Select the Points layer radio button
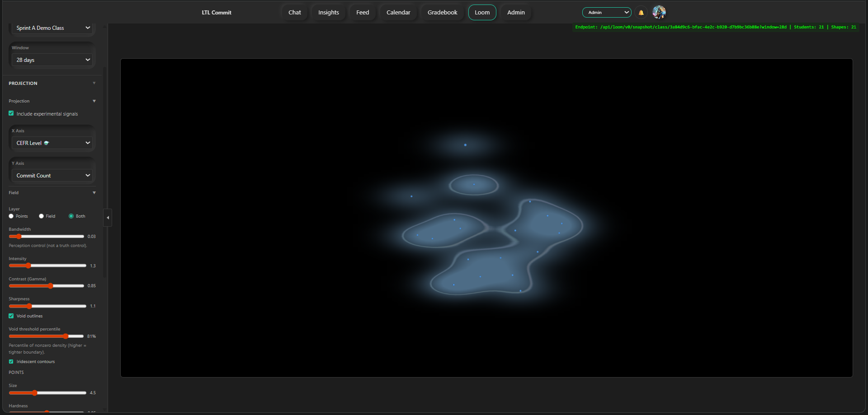The width and height of the screenshot is (868, 415). coord(11,216)
